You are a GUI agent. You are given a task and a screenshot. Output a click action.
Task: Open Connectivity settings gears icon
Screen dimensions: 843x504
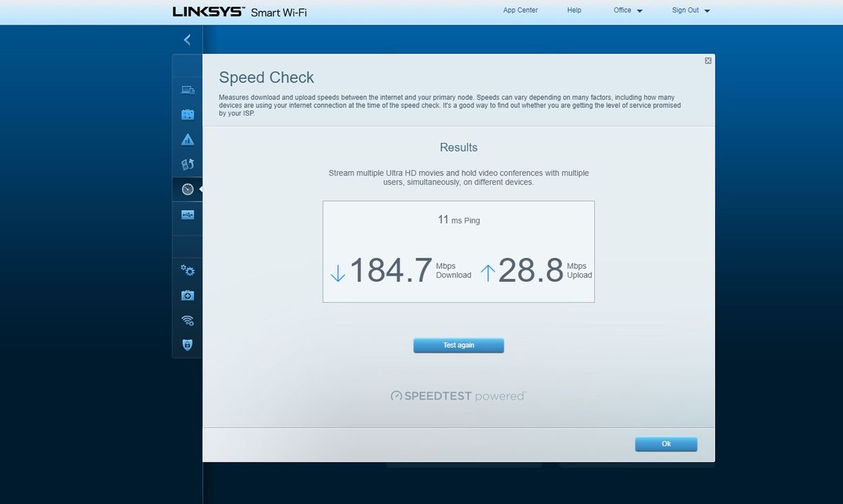point(188,270)
